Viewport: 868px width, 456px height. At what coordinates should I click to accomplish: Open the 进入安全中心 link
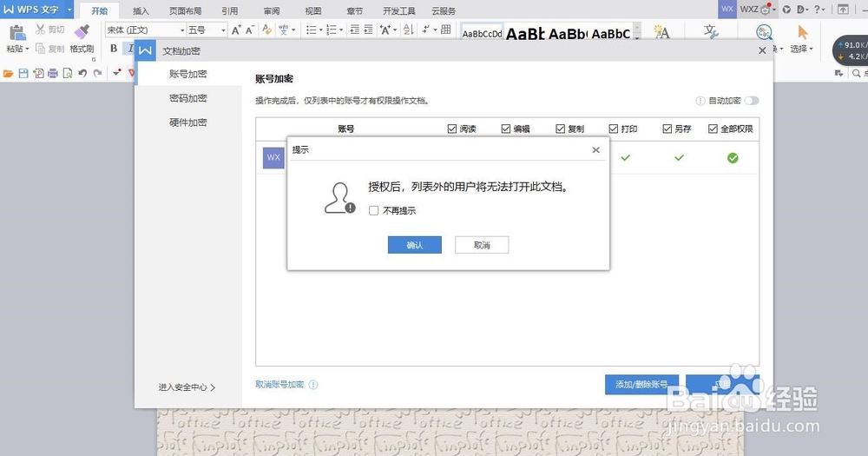(187, 387)
